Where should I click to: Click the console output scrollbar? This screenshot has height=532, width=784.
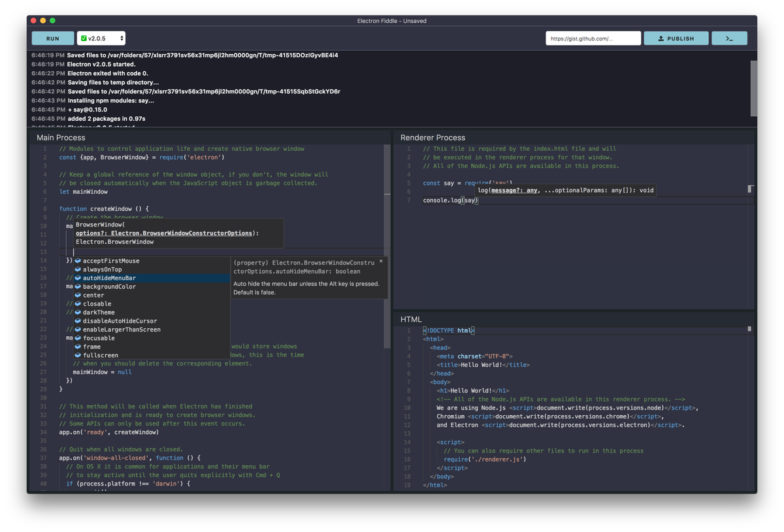(x=753, y=88)
